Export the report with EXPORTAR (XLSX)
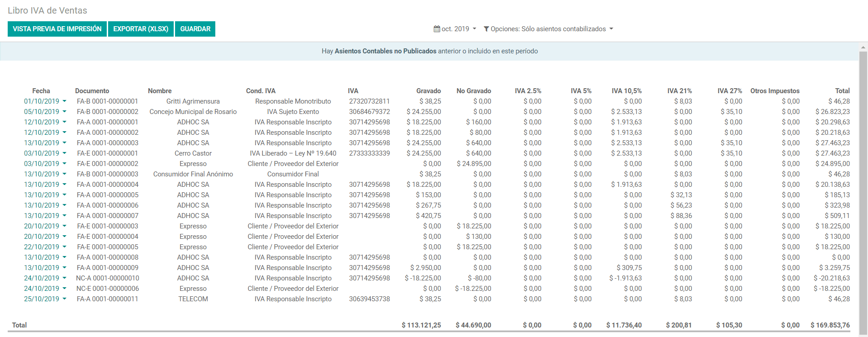The height and width of the screenshot is (337, 868). click(141, 29)
